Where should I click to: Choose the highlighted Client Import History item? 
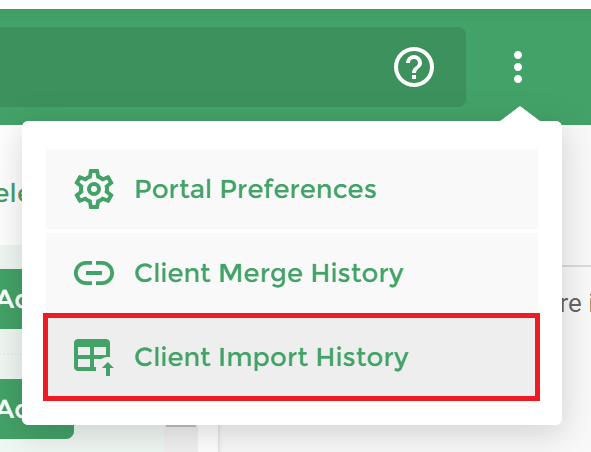pyautogui.click(x=292, y=357)
